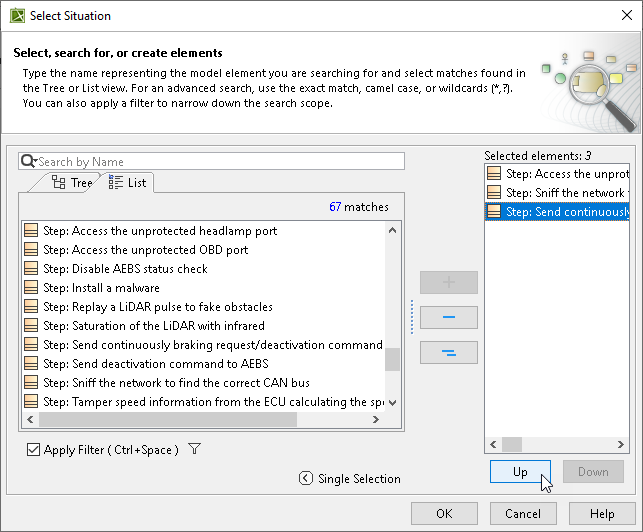Click the filter funnel icon

(x=195, y=450)
